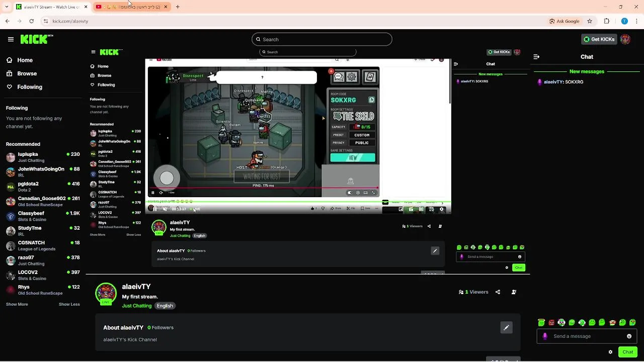Open Canadian_Goose902 channel in main Recommended list
The image size is (644, 362).
click(x=43, y=202)
